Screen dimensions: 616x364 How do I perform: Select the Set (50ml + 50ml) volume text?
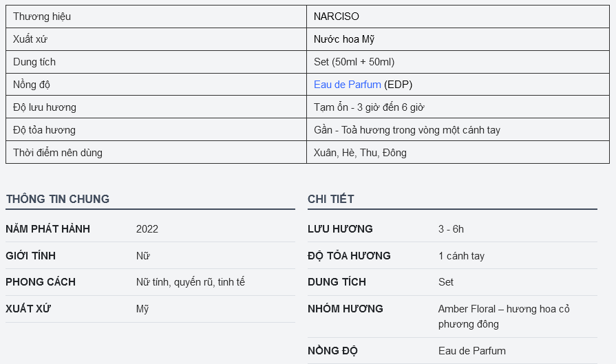pyautogui.click(x=354, y=62)
